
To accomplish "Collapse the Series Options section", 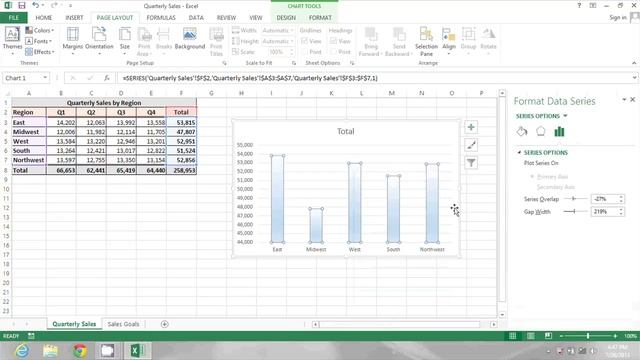I will pos(519,152).
